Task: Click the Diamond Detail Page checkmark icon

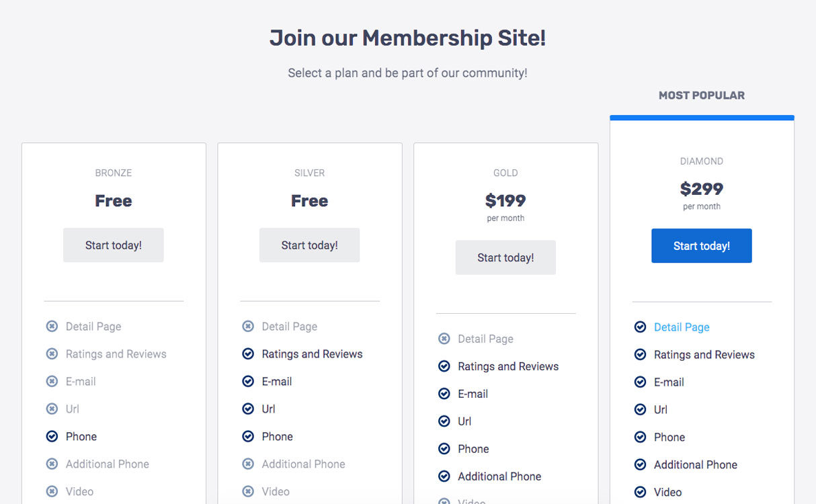Action: click(640, 327)
